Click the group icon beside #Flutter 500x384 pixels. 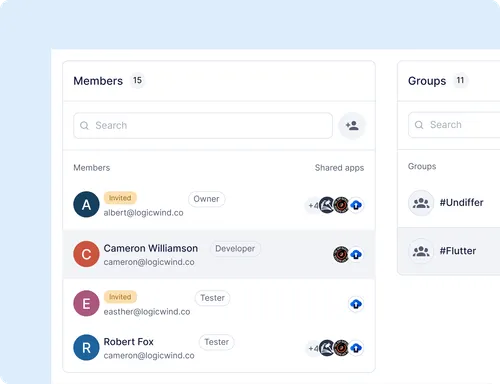click(421, 251)
